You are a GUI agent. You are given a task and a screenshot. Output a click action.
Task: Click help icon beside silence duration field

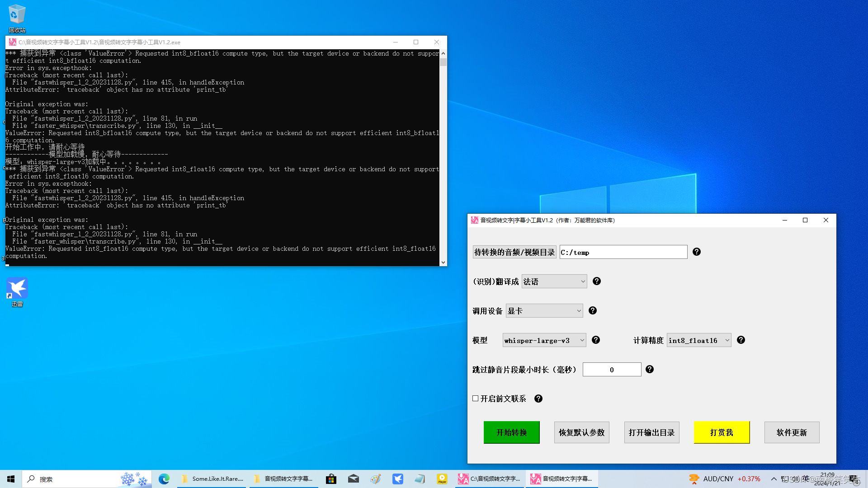coord(649,369)
